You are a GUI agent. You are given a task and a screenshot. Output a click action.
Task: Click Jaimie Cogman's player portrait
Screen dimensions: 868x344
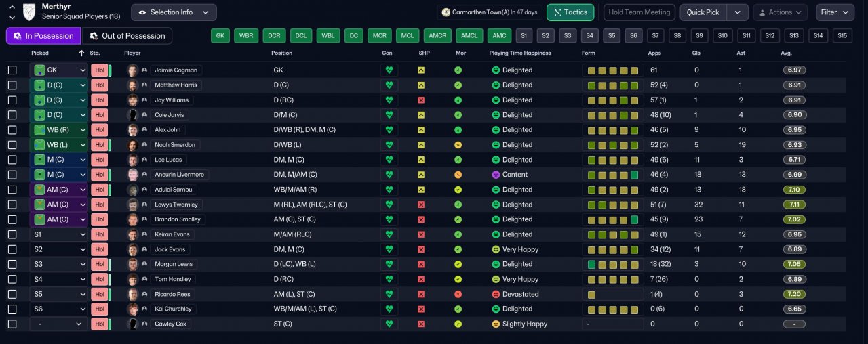[x=132, y=70]
